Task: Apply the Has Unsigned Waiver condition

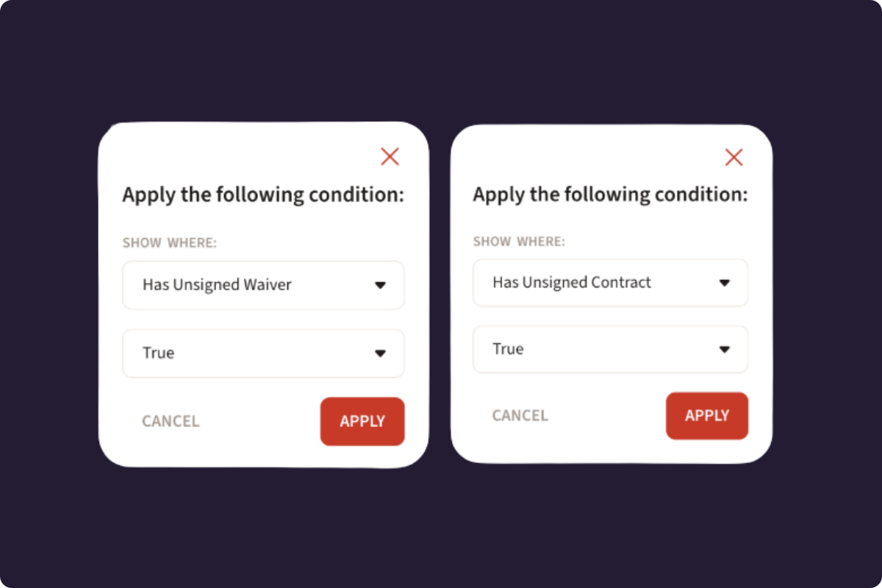Action: (x=362, y=421)
